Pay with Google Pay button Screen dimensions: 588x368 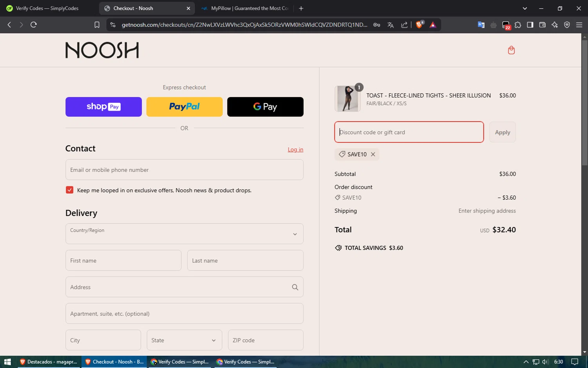(x=265, y=107)
